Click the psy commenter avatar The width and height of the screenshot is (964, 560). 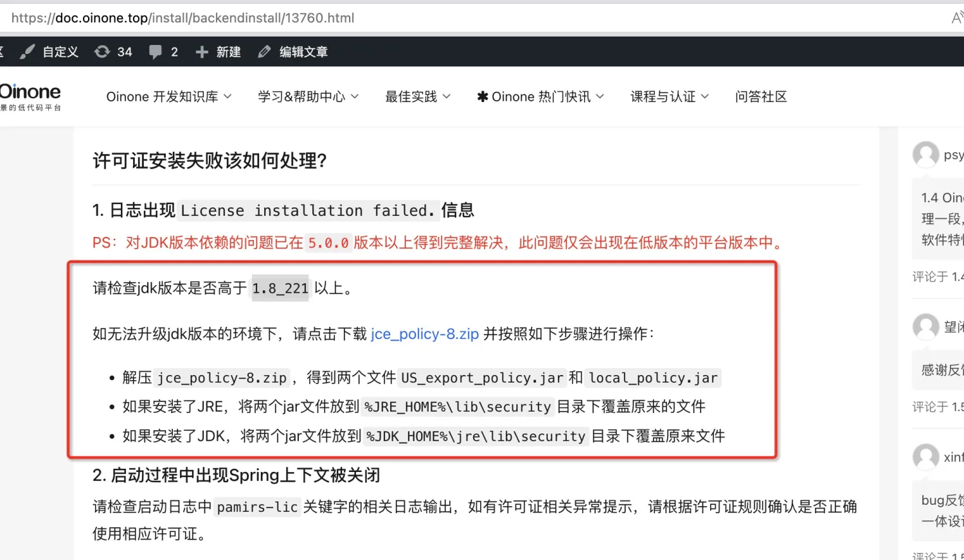click(x=926, y=155)
